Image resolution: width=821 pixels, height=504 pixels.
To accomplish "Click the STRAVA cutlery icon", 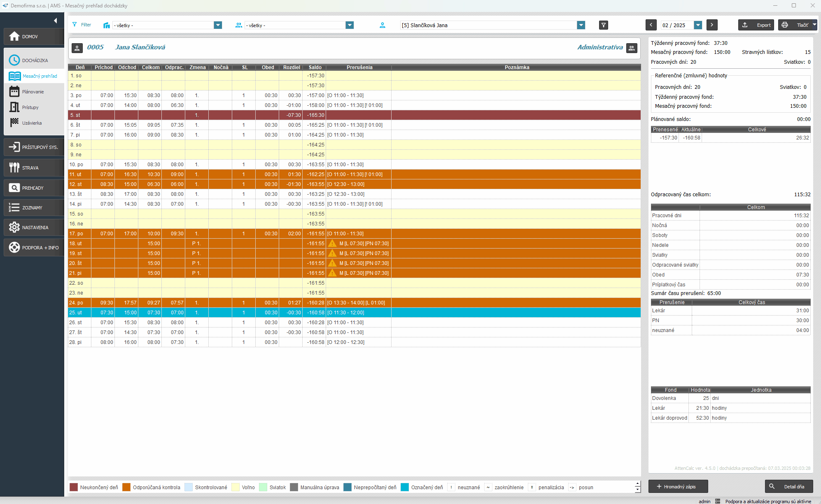I will [14, 167].
